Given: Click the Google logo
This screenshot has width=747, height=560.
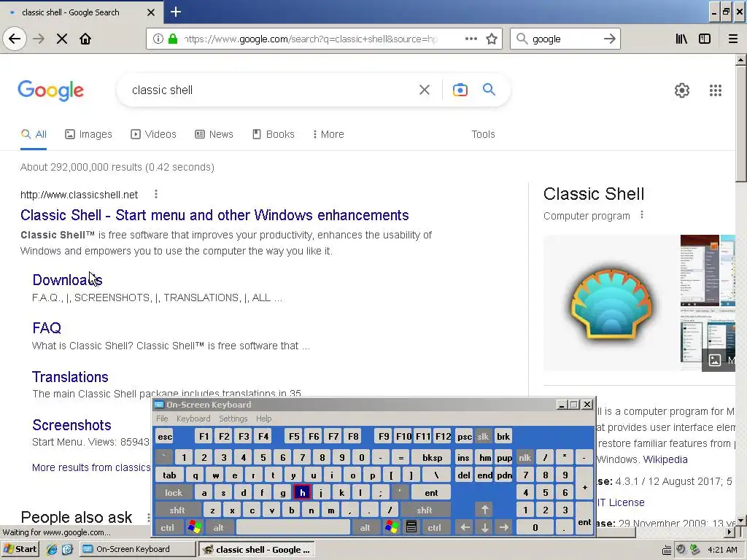Looking at the screenshot, I should tap(51, 90).
